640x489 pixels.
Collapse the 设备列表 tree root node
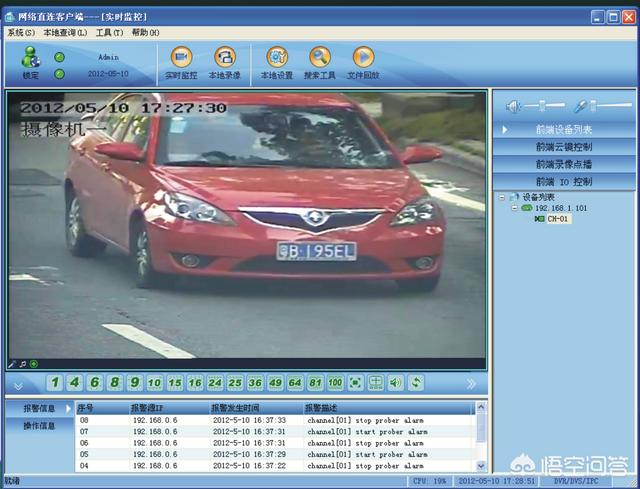coord(502,198)
